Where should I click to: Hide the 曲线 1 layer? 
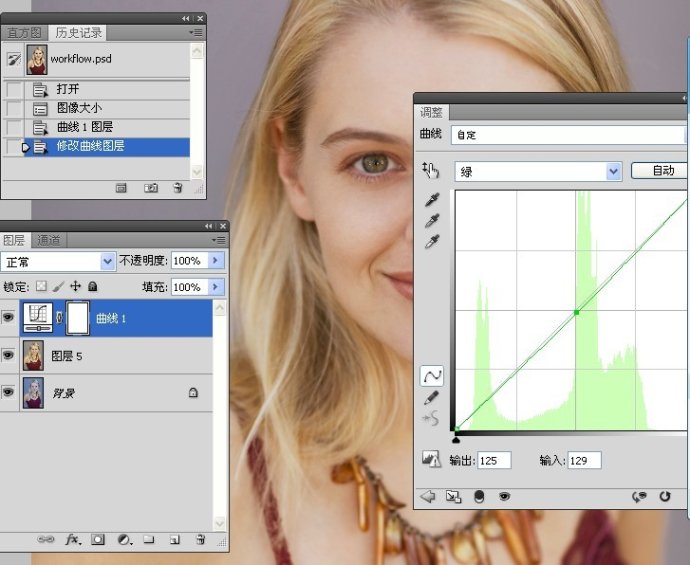[8, 317]
